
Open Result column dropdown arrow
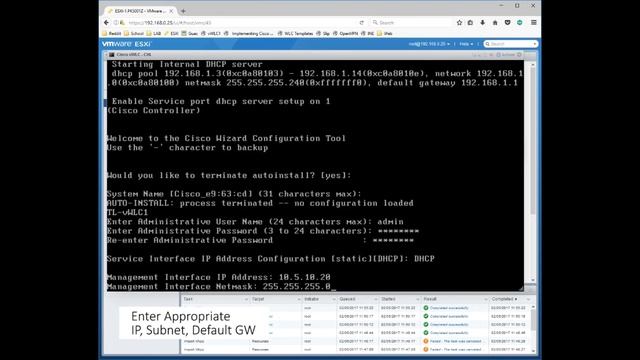click(486, 300)
